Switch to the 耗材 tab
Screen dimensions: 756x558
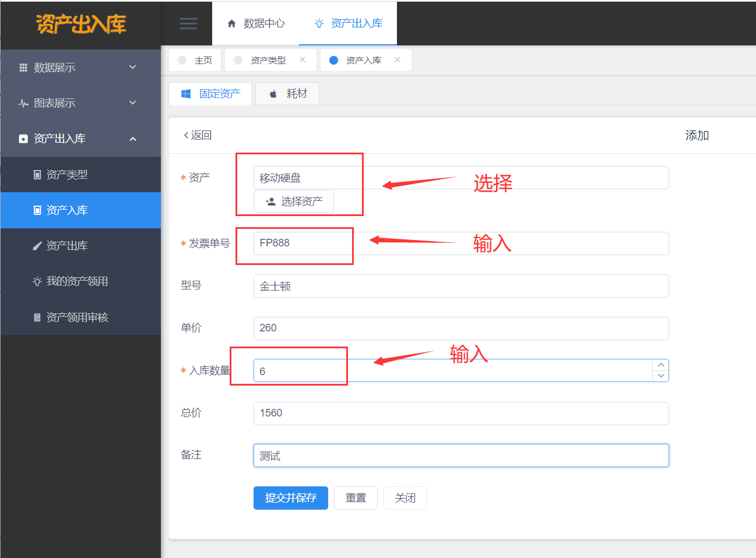[287, 94]
